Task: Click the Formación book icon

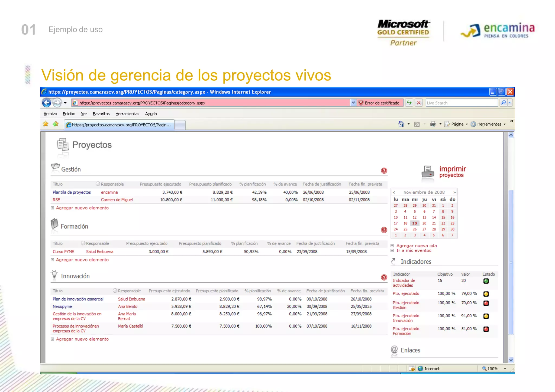Action: coord(54,224)
